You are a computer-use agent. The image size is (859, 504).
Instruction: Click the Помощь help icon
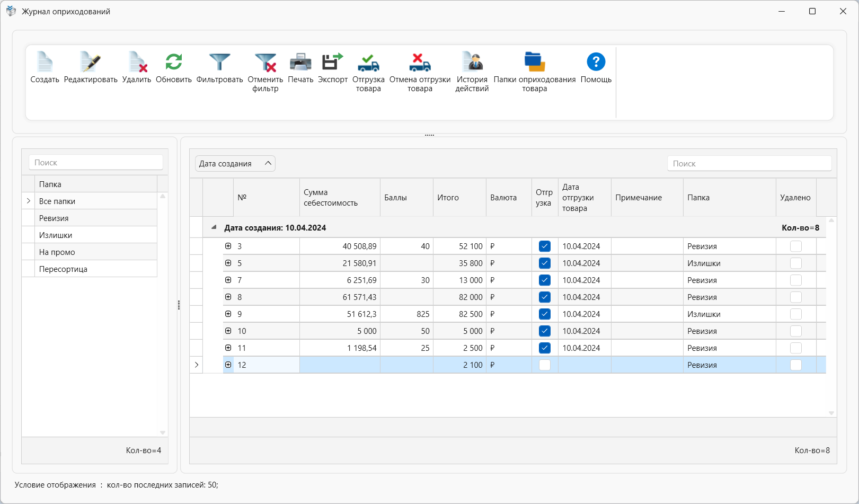596,62
